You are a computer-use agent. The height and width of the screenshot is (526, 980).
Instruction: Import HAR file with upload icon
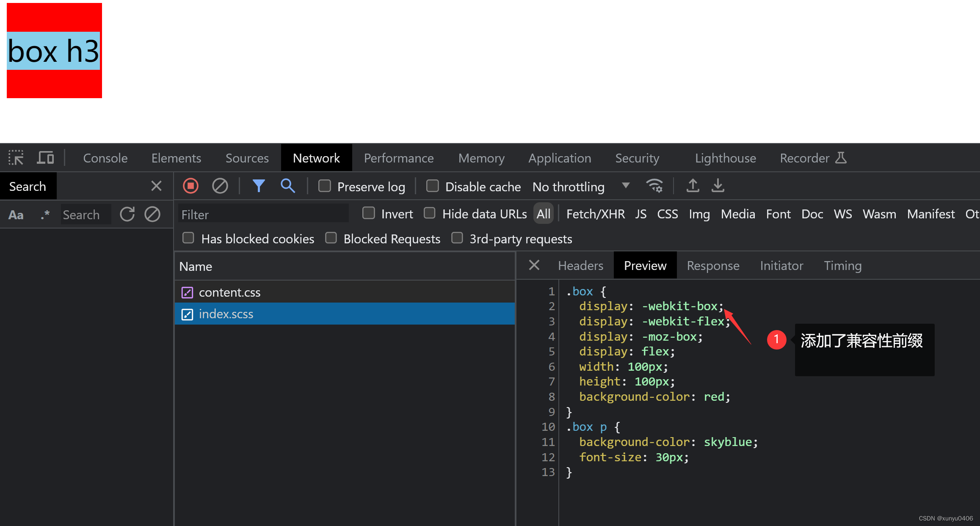click(693, 186)
